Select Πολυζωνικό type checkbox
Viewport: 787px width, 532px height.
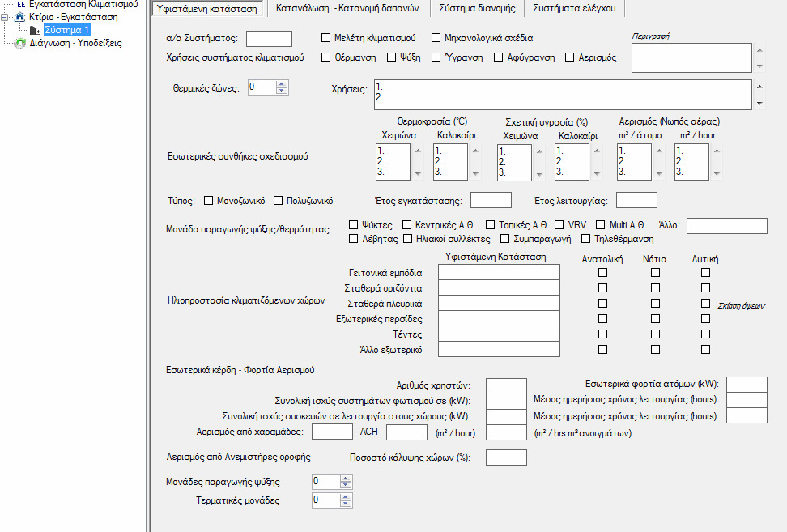[278, 200]
